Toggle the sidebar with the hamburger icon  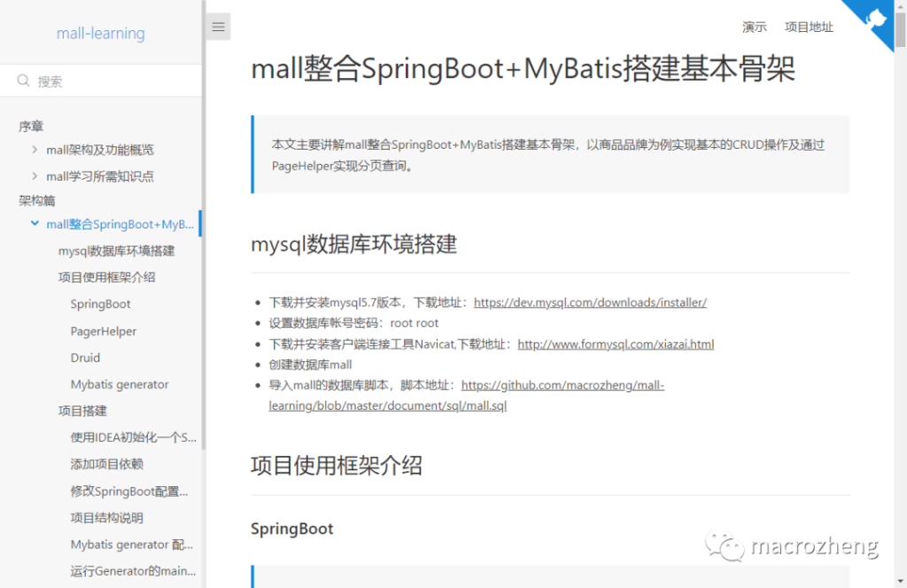[219, 27]
